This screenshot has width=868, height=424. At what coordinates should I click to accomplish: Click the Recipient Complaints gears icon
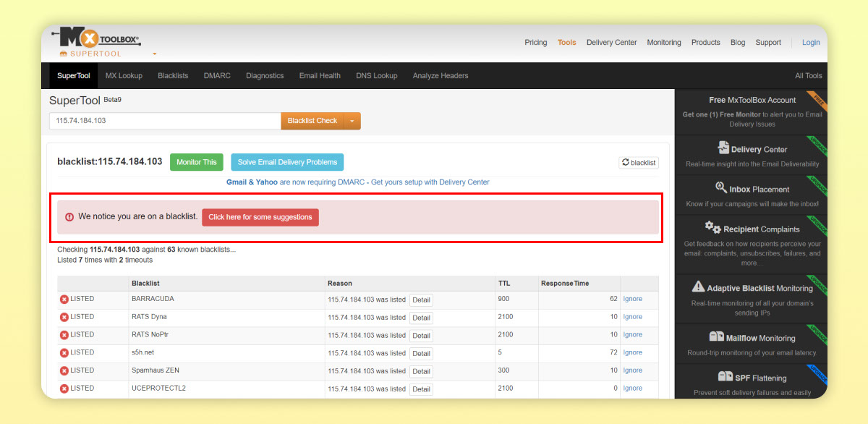[713, 227]
